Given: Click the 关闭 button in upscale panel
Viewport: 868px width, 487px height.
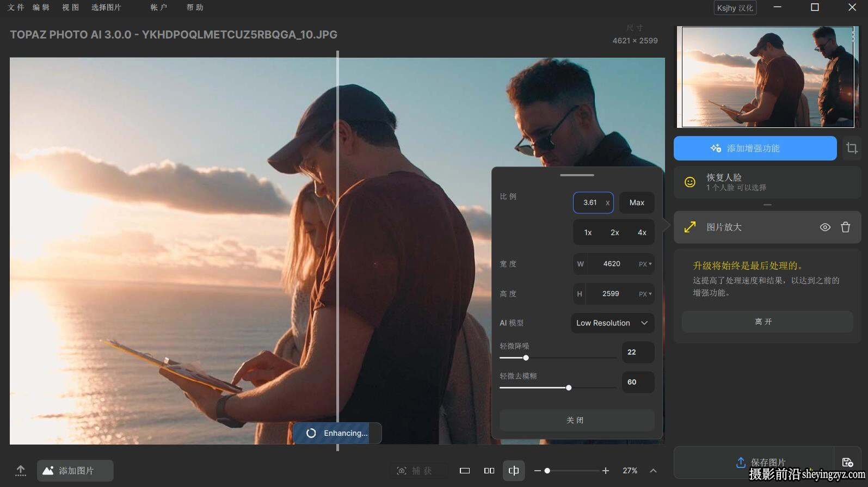Looking at the screenshot, I should (x=577, y=420).
